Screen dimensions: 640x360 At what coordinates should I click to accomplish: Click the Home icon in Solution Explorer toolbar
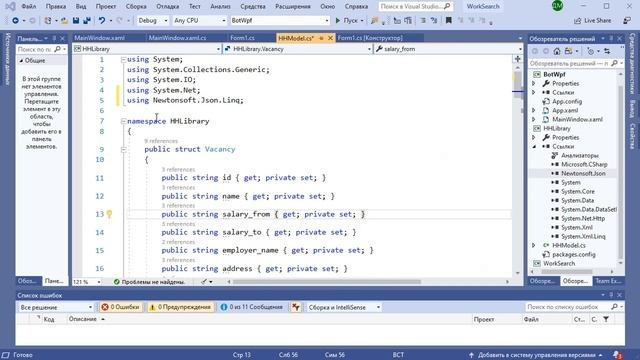(x=557, y=51)
